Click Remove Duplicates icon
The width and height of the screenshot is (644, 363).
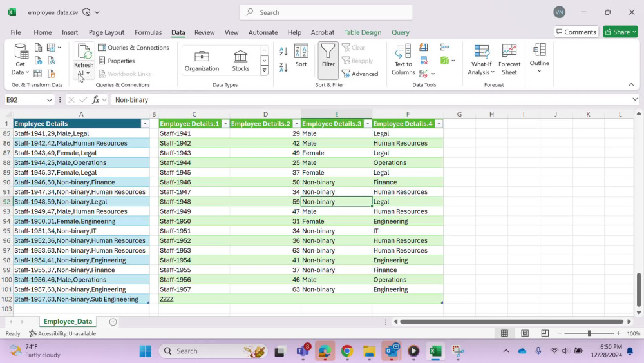point(424,61)
